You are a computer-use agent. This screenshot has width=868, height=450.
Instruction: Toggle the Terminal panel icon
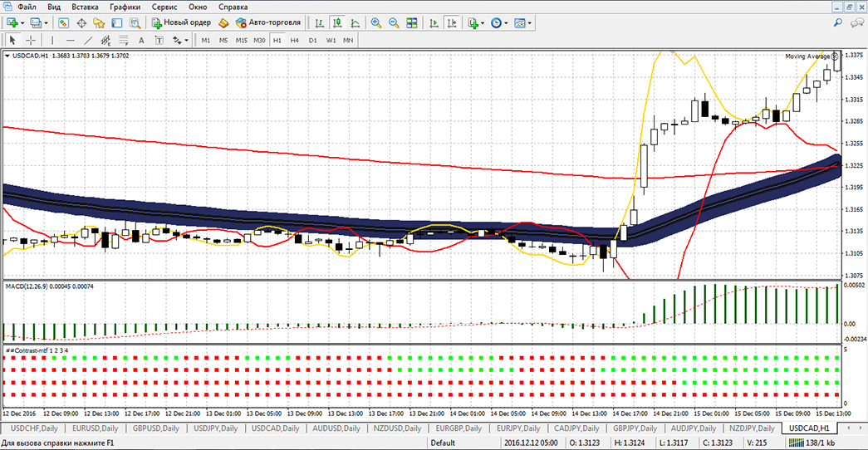coord(117,22)
